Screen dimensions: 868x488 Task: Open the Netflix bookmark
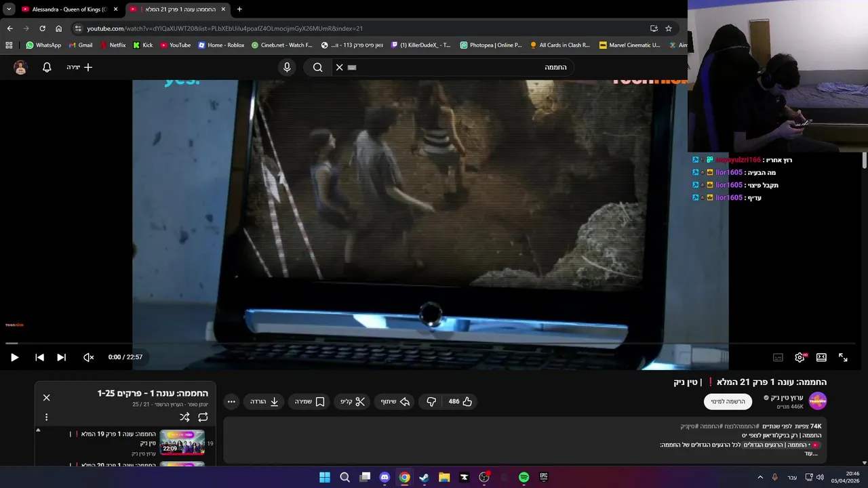113,45
